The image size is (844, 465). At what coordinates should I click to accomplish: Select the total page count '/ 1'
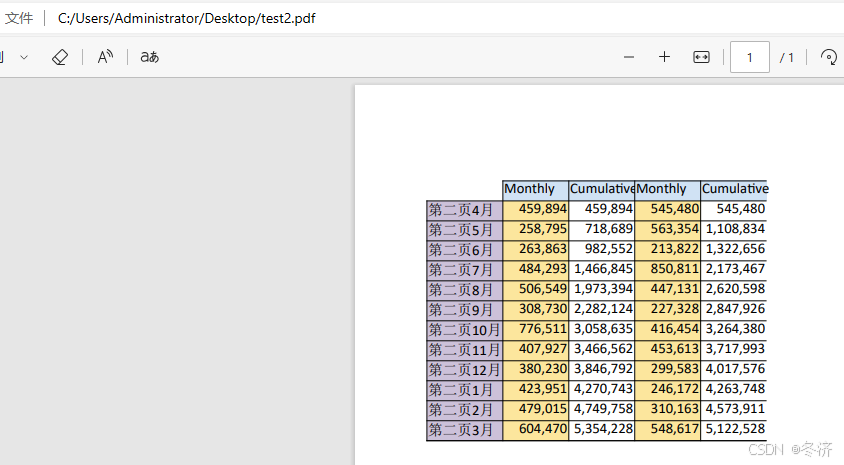(x=787, y=57)
